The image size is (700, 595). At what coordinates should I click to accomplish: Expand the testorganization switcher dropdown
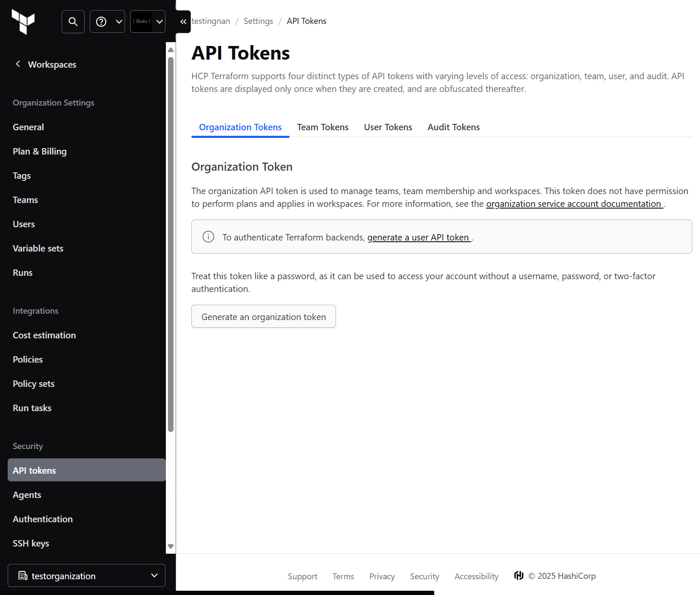[86, 575]
